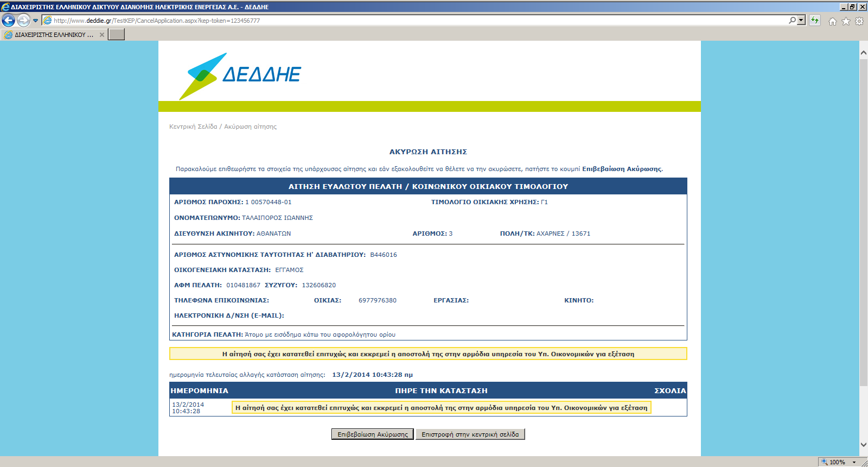868x467 pixels.
Task: Open the Home icon in browser toolbar
Action: click(832, 21)
